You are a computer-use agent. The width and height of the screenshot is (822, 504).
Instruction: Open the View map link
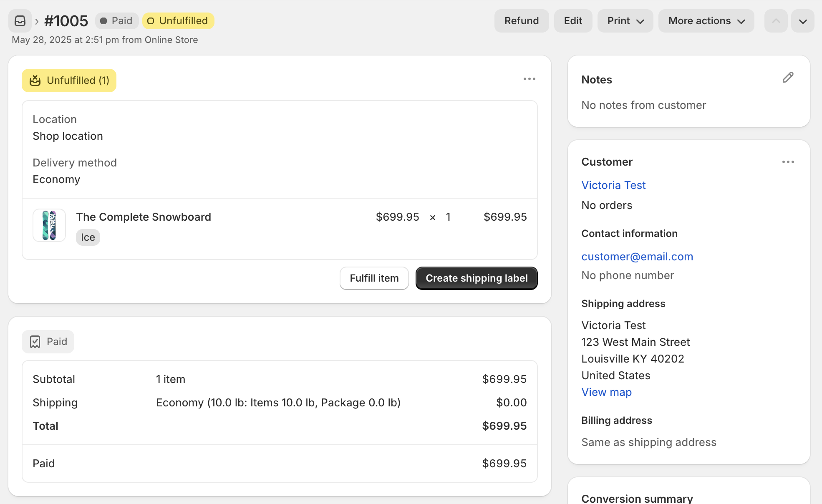[606, 392]
